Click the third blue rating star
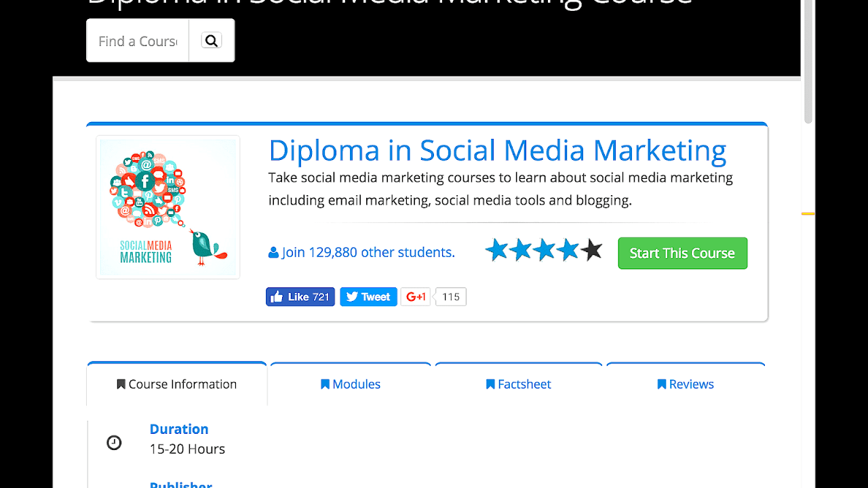The height and width of the screenshot is (488, 868). point(544,250)
